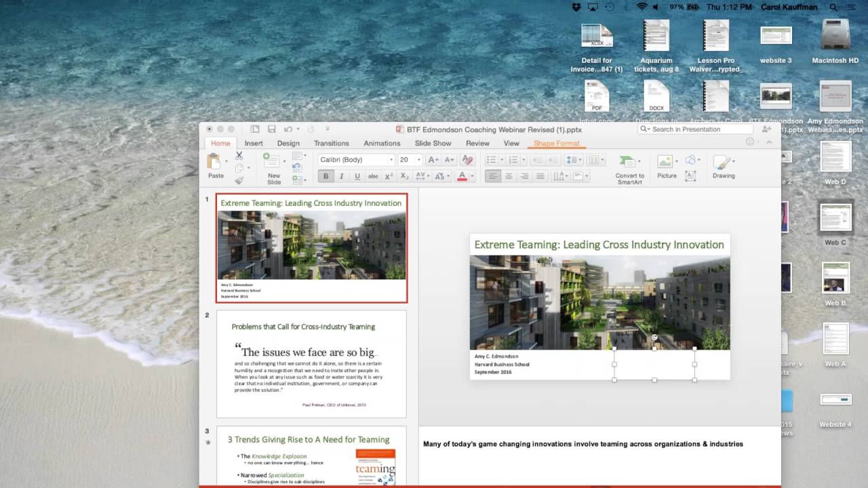Apply the red font color swatch
This screenshot has width=868, height=488.
(x=462, y=176)
